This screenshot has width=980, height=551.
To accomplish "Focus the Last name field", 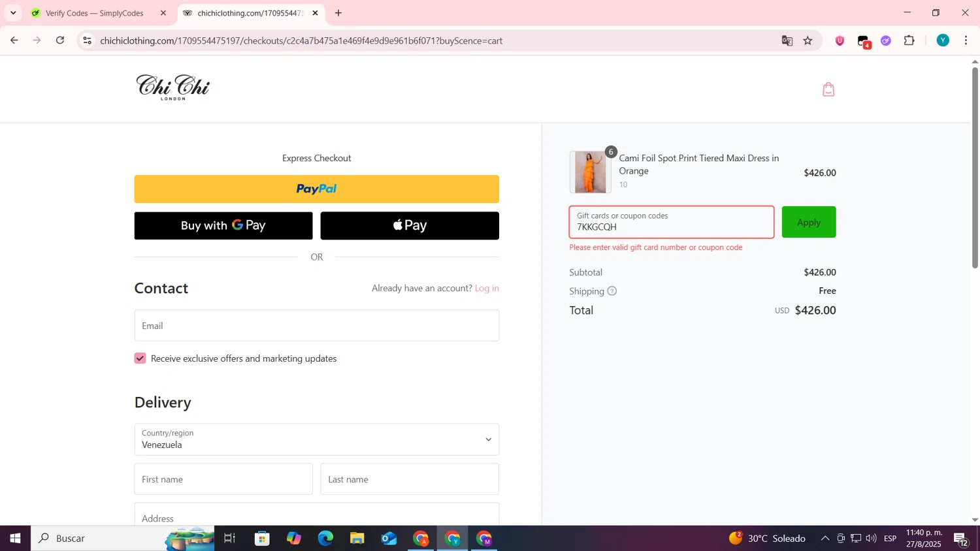I will [410, 479].
